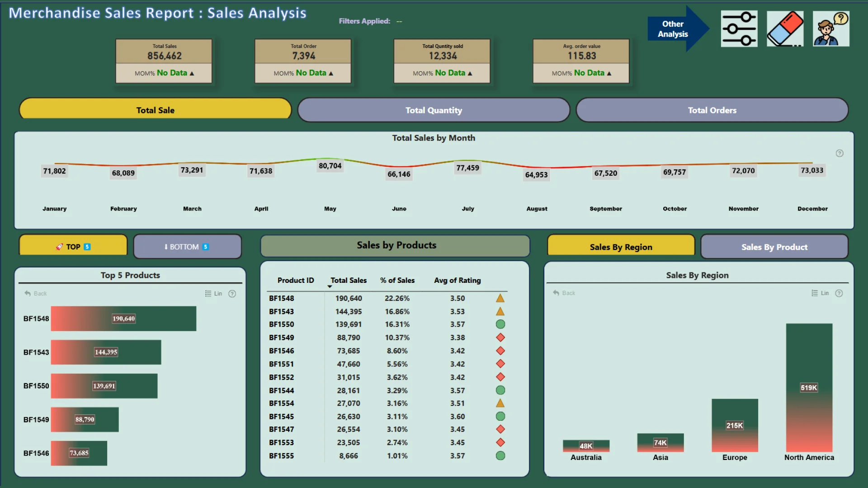Click the August data label 64,953
Image resolution: width=868 pixels, height=488 pixels.
tap(536, 175)
